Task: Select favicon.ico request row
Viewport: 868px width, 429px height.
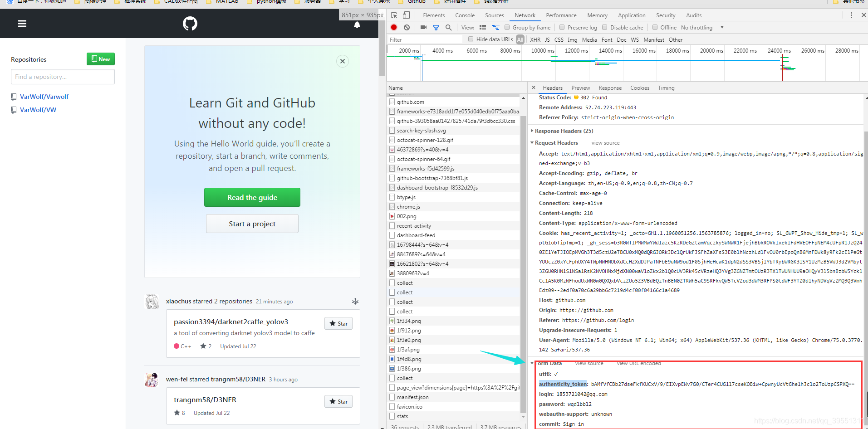Action: [454, 407]
